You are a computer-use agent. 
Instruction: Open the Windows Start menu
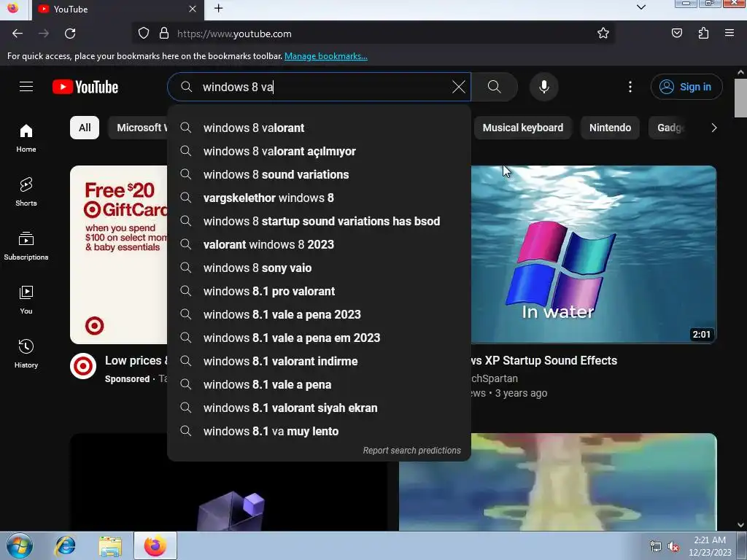pyautogui.click(x=20, y=545)
